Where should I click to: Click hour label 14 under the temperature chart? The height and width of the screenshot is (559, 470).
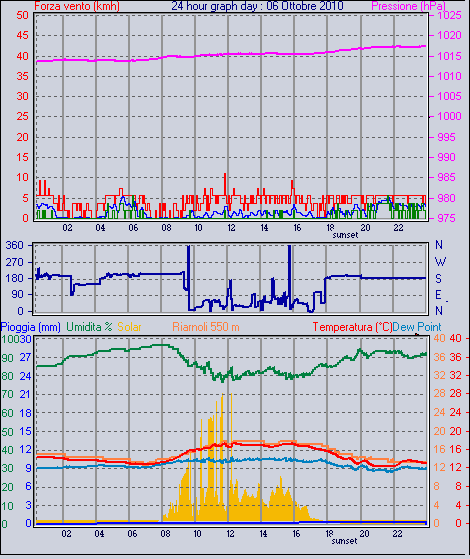[x=263, y=534]
